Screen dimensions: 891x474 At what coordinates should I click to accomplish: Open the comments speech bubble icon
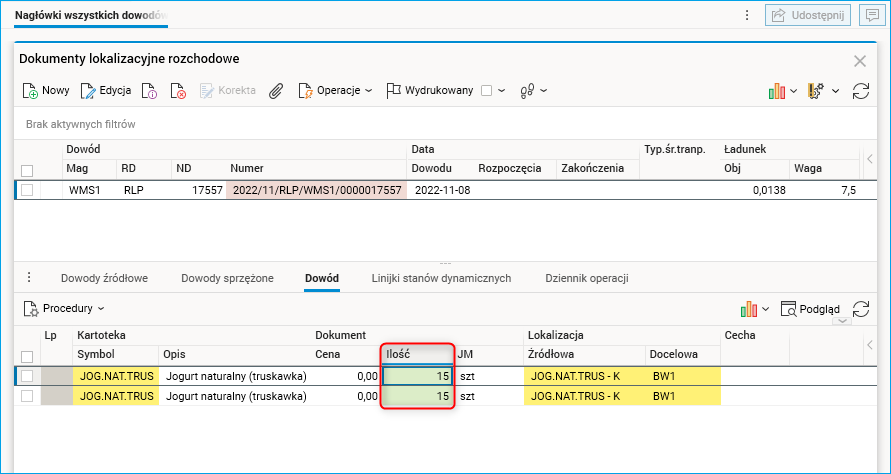click(x=872, y=15)
